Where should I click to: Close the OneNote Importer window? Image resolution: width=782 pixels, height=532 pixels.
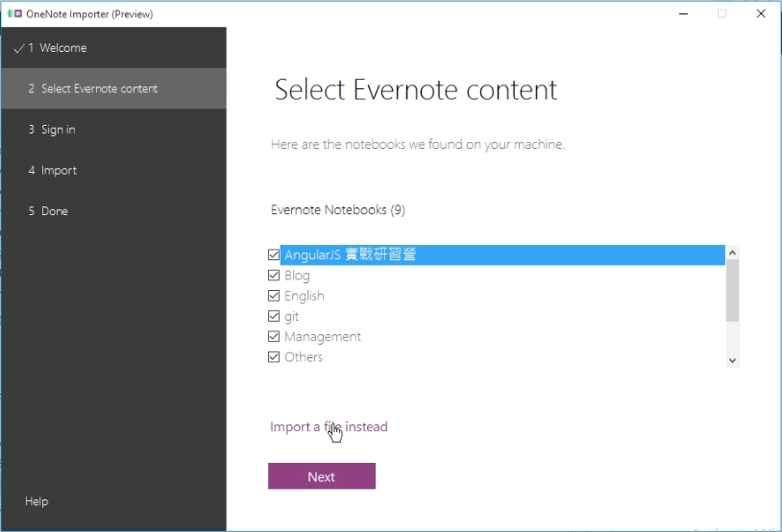point(761,14)
